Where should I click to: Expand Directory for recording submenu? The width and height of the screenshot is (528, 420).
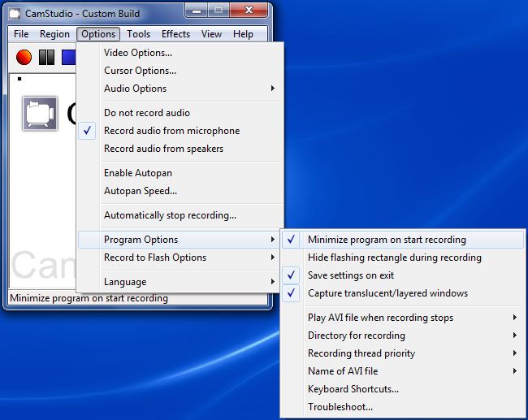[403, 336]
